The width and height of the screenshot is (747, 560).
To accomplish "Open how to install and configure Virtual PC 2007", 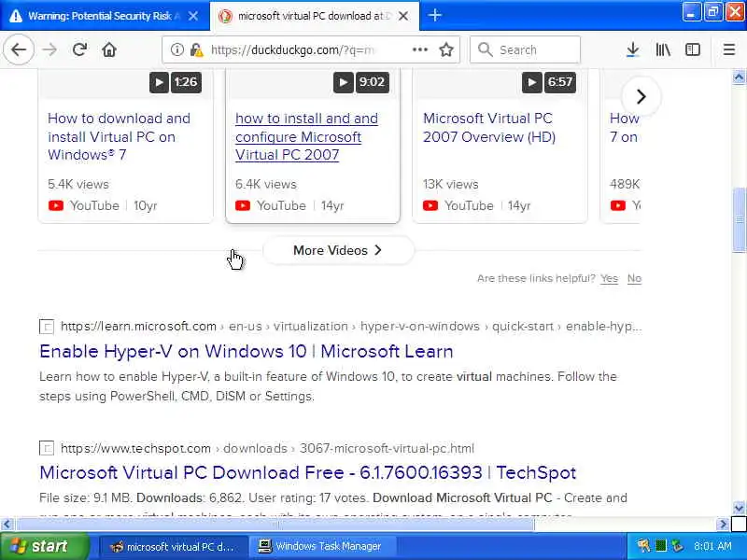I will point(307,136).
